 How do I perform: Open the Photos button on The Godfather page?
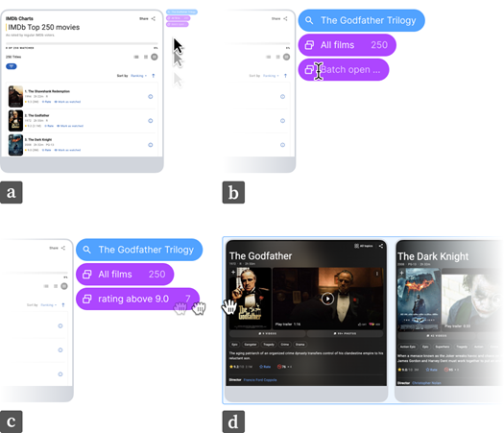pyautogui.click(x=345, y=334)
